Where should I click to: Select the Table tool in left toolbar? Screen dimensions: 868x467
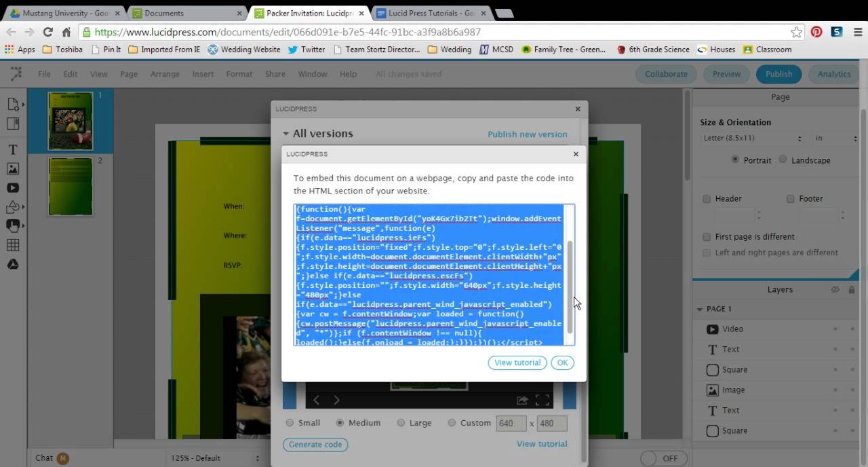[x=12, y=245]
